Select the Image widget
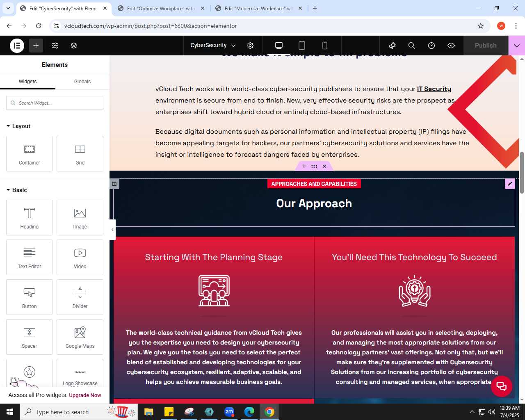This screenshot has width=525, height=420. [80, 218]
